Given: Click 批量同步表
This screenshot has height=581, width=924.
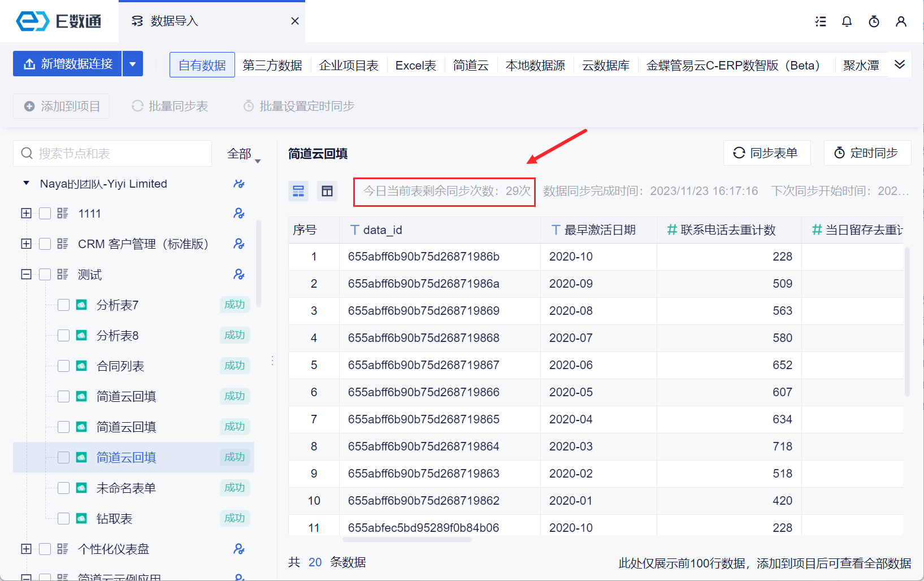Looking at the screenshot, I should point(170,106).
